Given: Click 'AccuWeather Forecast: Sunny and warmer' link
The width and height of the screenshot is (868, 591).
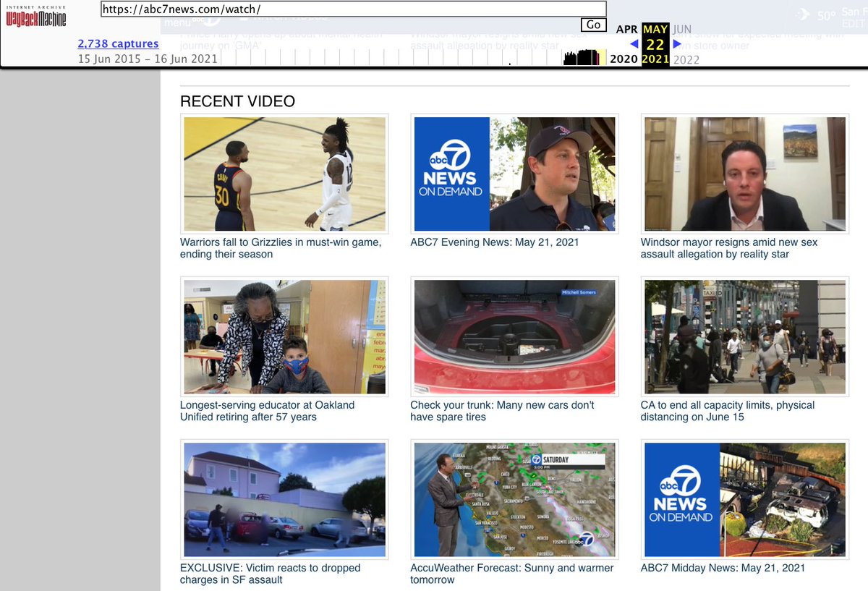Looking at the screenshot, I should (x=511, y=574).
